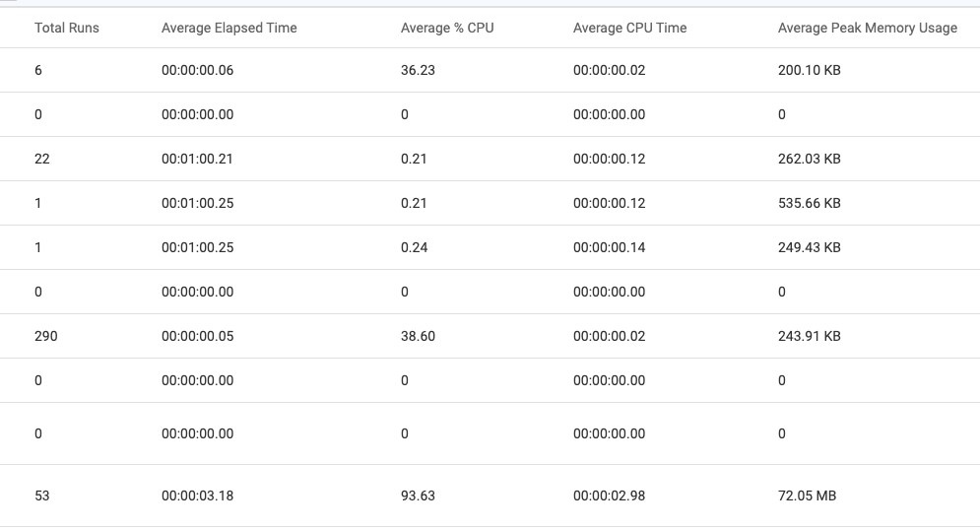This screenshot has width=980, height=529.
Task: Click the 200.10 KB memory cell
Action: click(809, 70)
